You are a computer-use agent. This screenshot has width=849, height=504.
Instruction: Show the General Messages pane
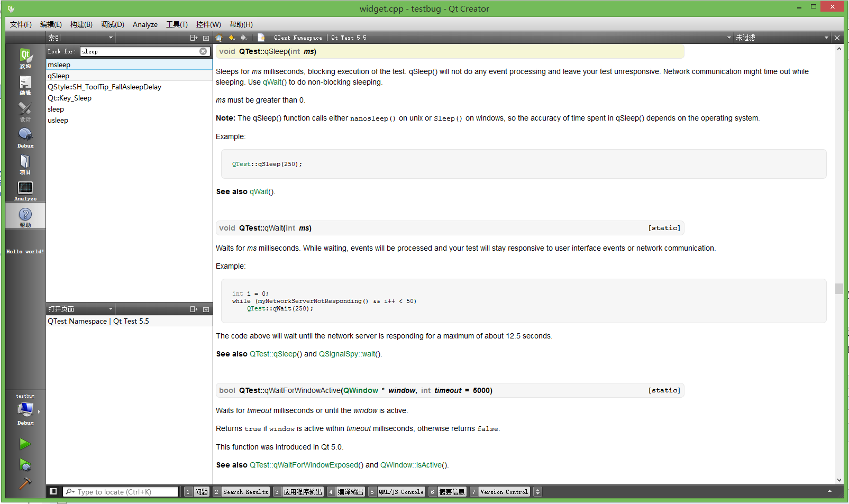coord(447,492)
